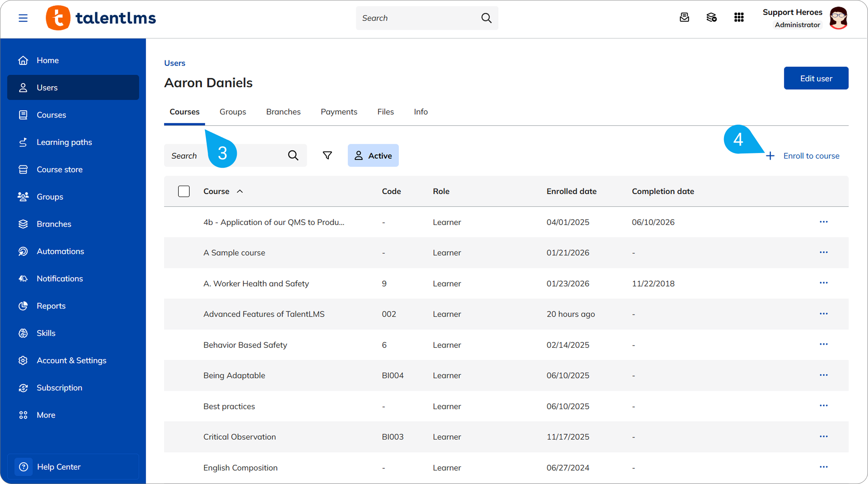Open Course store in sidebar
The image size is (868, 484).
(x=73, y=170)
